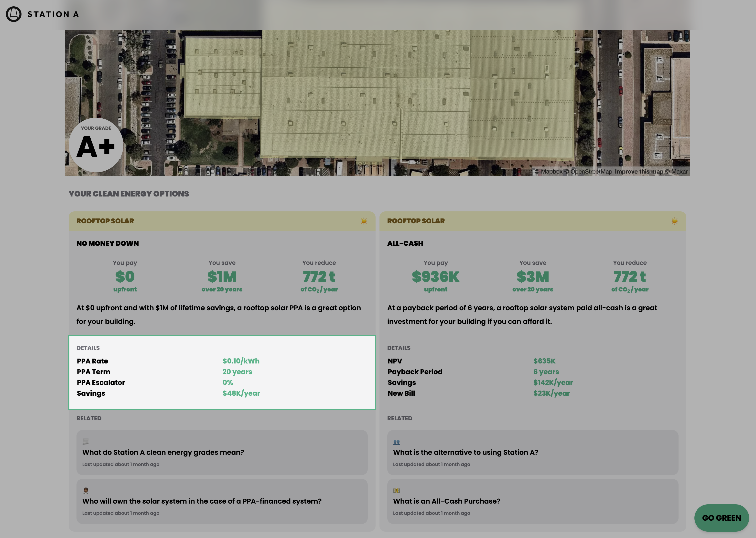The image size is (756, 538).
Task: Open 'What is the alternative to using Station A?'
Action: point(465,452)
